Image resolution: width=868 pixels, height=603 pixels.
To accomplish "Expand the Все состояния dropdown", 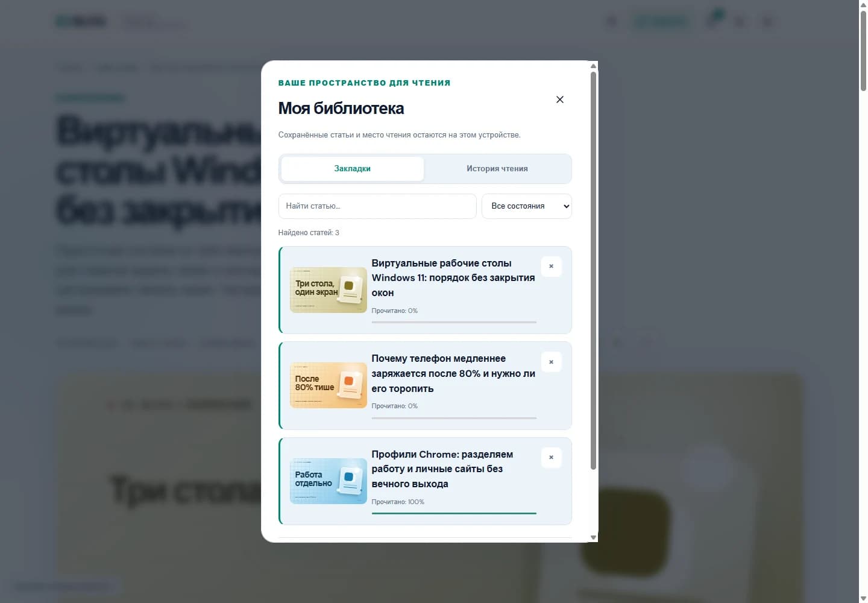I will coord(527,206).
